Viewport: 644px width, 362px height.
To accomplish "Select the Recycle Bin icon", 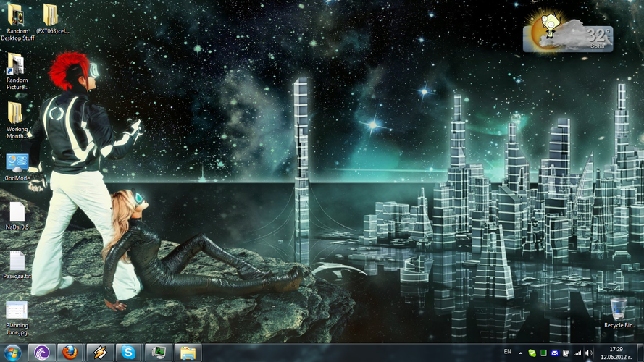I will point(618,309).
